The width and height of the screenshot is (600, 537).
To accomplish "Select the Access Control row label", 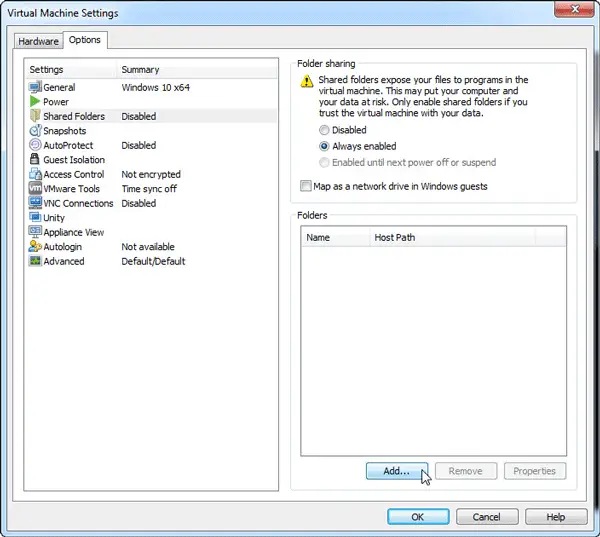I will coord(73,174).
